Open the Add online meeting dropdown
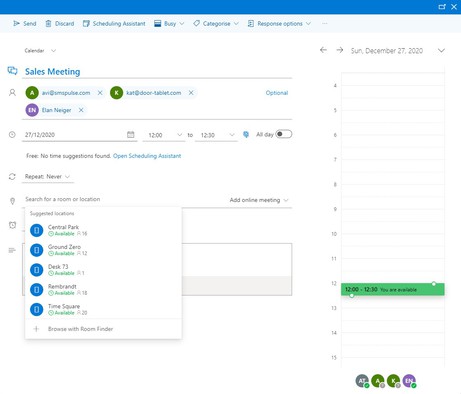461x394 pixels. (259, 200)
